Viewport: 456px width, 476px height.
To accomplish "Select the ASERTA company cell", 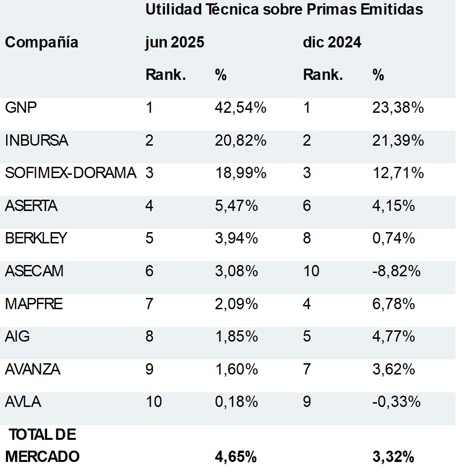I will [31, 206].
